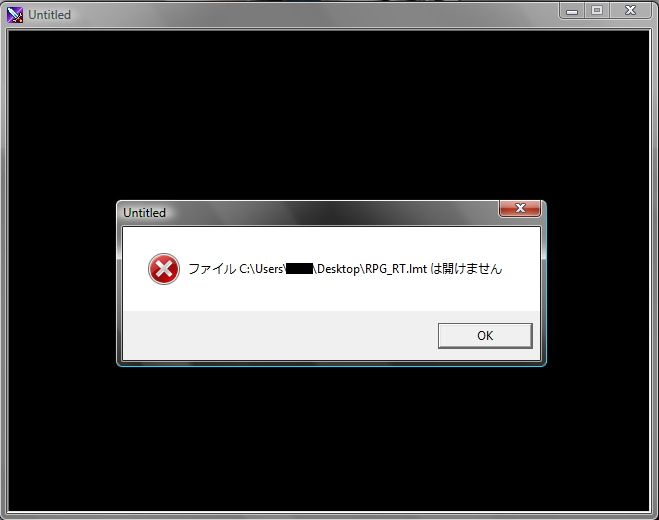This screenshot has width=659, height=520.
Task: Click the Desktop folder name in path
Action: pyautogui.click(x=338, y=269)
